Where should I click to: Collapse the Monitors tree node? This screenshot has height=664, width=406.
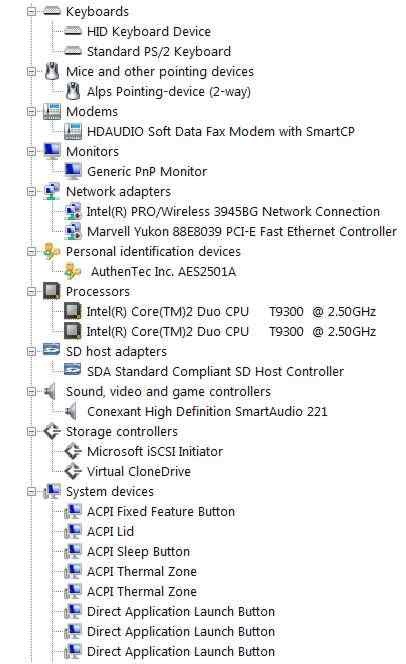click(31, 152)
